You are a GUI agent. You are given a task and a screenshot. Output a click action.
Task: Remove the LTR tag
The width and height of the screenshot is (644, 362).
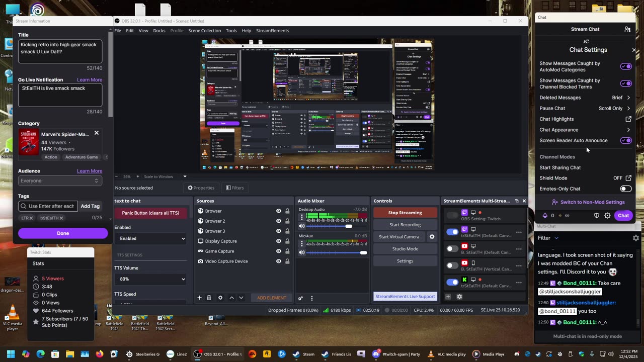(x=31, y=218)
